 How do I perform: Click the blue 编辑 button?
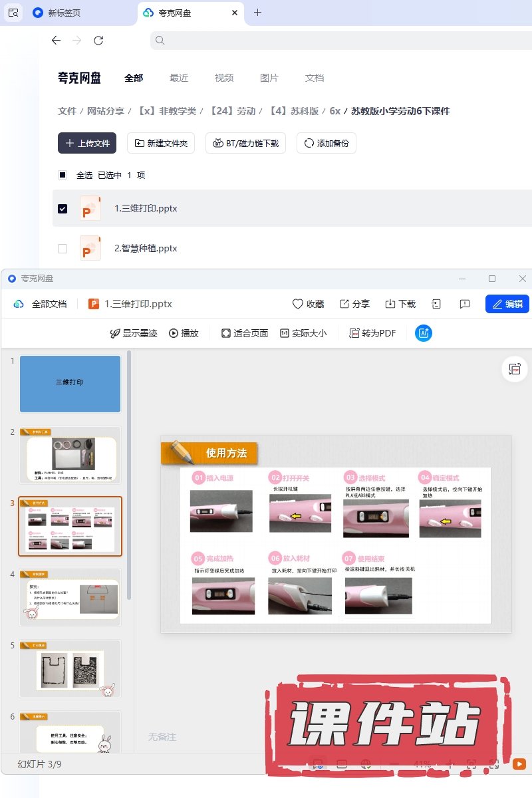507,304
